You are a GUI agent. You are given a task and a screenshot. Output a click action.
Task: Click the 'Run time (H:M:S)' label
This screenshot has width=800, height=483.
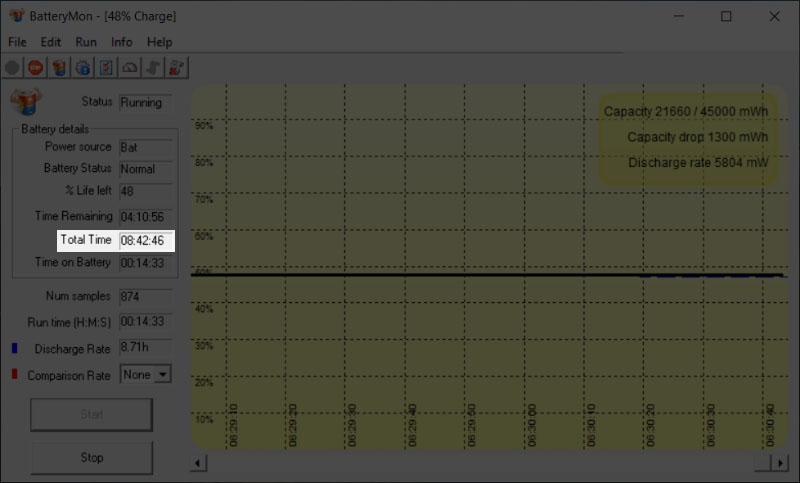pos(69,322)
